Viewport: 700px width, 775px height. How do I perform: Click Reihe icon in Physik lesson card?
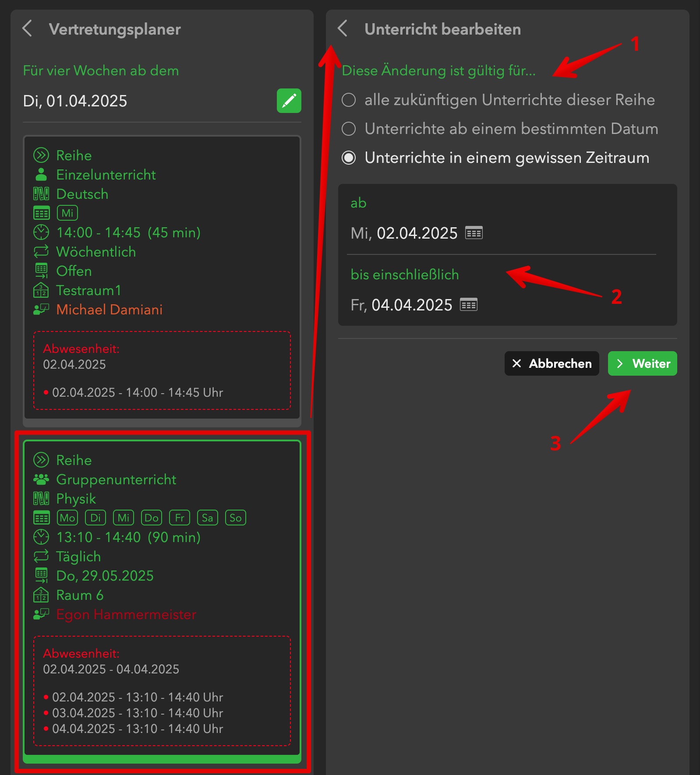[x=41, y=460]
